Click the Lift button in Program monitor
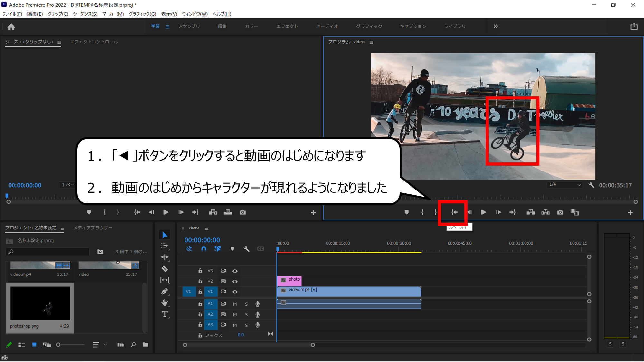 [531, 212]
